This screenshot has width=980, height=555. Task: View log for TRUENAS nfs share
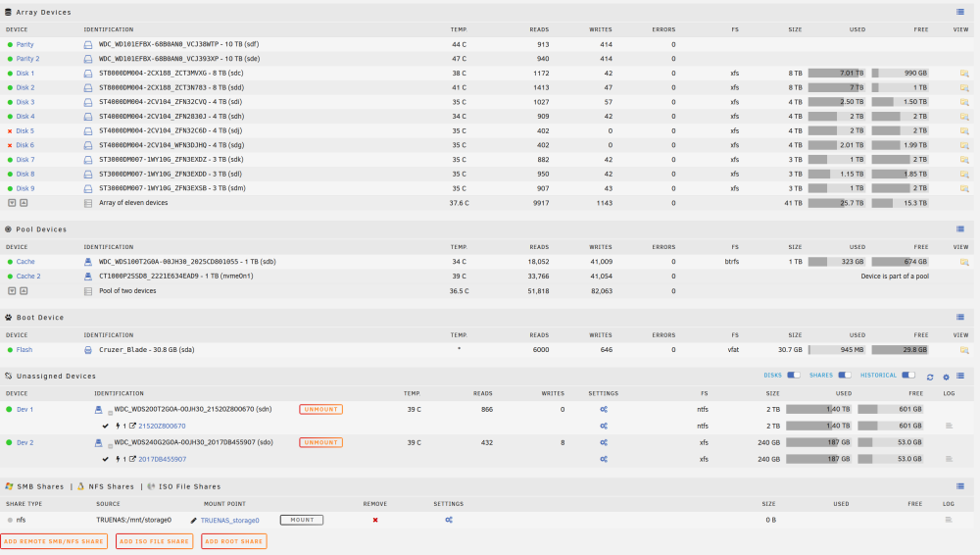[x=949, y=520]
